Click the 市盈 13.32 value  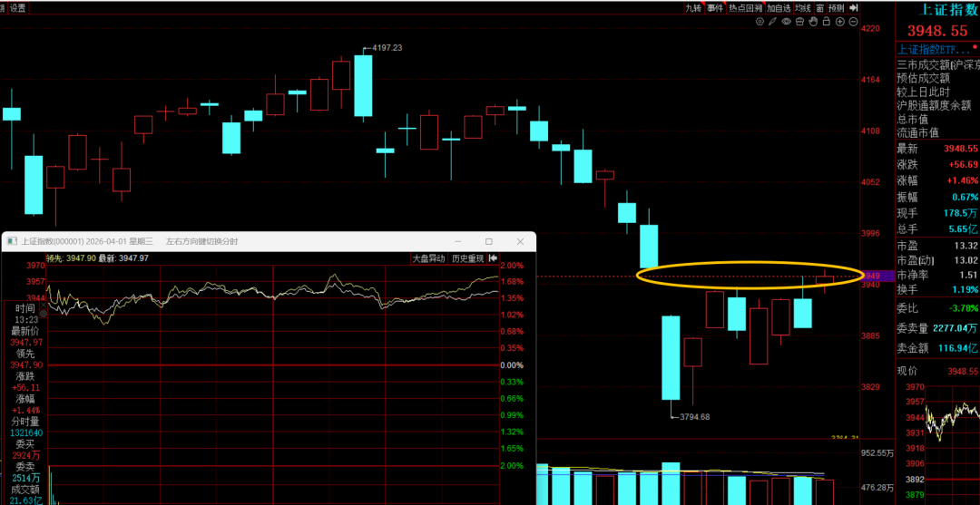[965, 246]
